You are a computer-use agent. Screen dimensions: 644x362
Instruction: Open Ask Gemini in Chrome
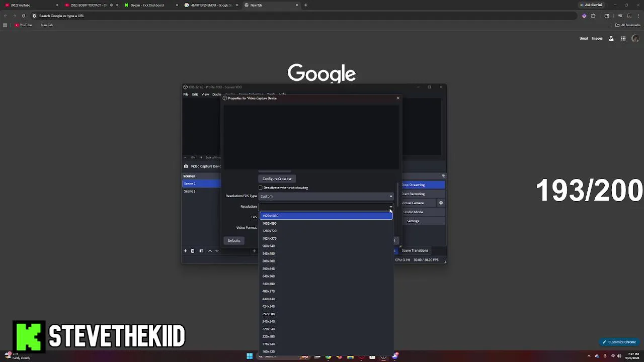pos(591,5)
